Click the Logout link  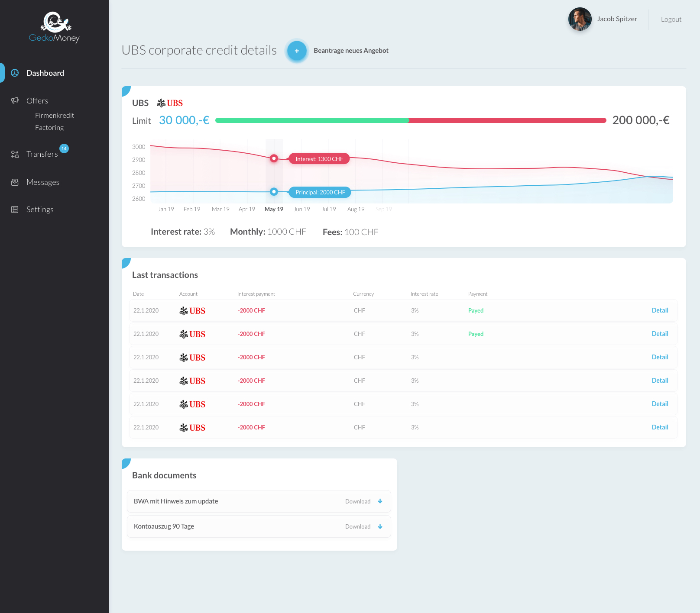671,19
